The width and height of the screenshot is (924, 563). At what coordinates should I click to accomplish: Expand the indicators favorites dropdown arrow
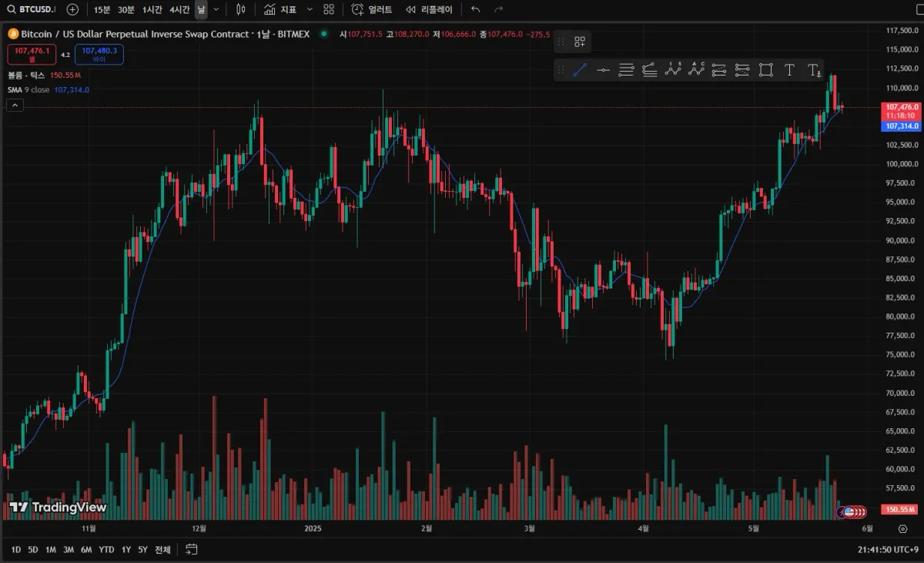310,9
